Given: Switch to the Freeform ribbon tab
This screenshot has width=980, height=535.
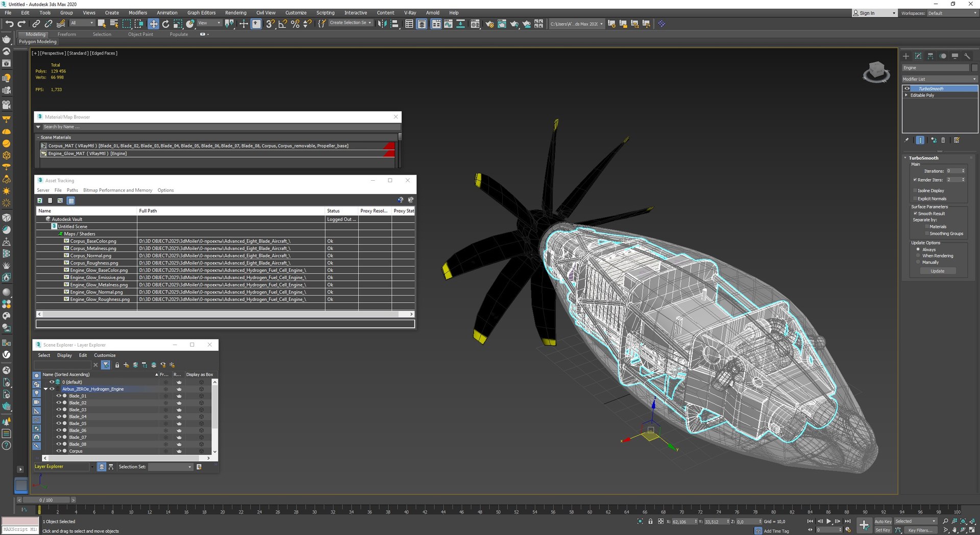Looking at the screenshot, I should click(66, 34).
